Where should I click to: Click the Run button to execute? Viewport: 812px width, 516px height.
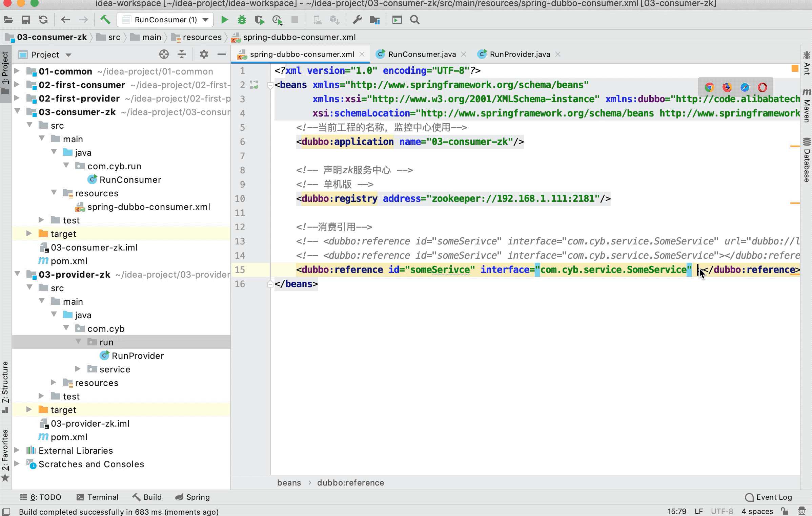pos(224,20)
